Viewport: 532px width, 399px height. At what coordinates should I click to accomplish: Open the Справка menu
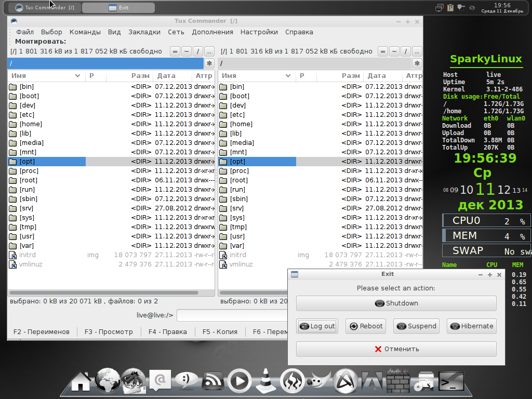click(299, 32)
